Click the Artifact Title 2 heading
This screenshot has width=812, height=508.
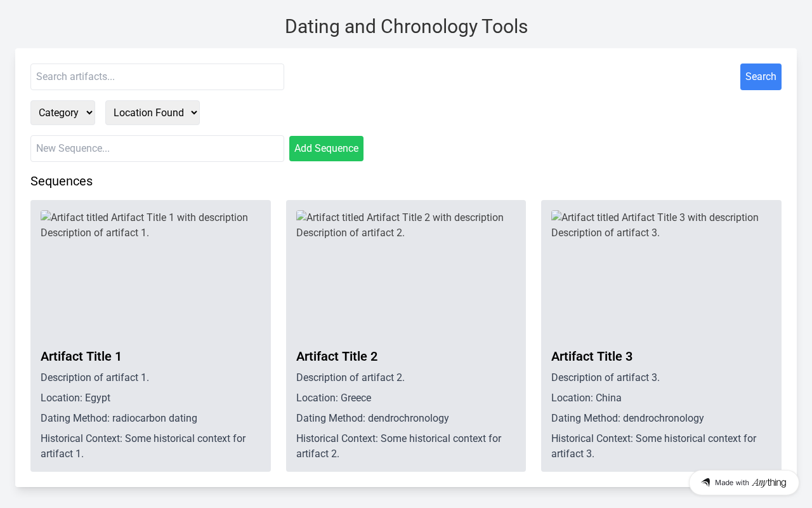point(337,356)
